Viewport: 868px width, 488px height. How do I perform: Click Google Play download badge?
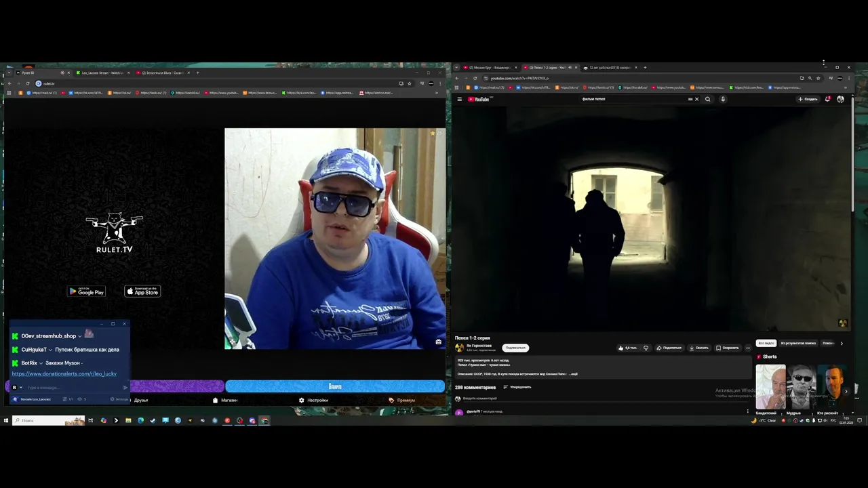[x=86, y=291]
